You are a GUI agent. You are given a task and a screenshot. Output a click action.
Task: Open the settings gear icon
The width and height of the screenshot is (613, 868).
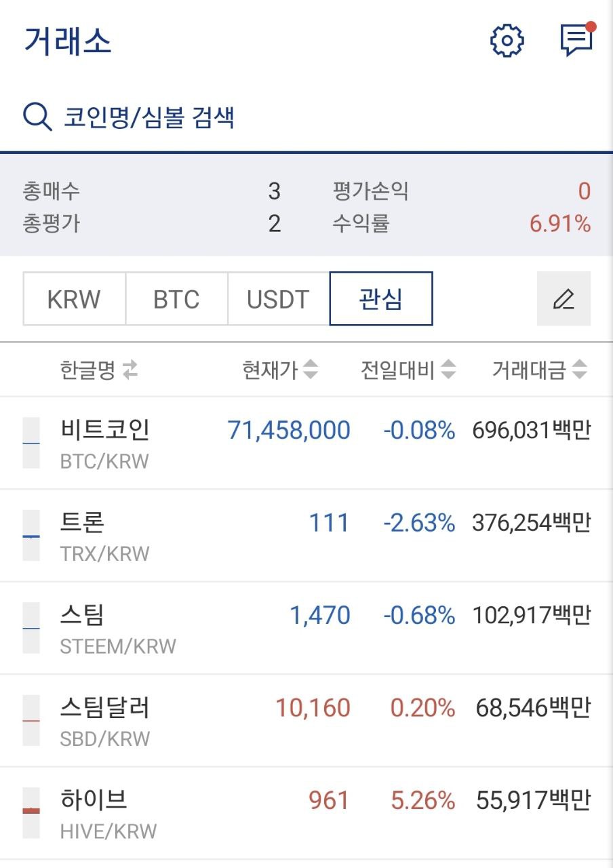click(x=507, y=41)
